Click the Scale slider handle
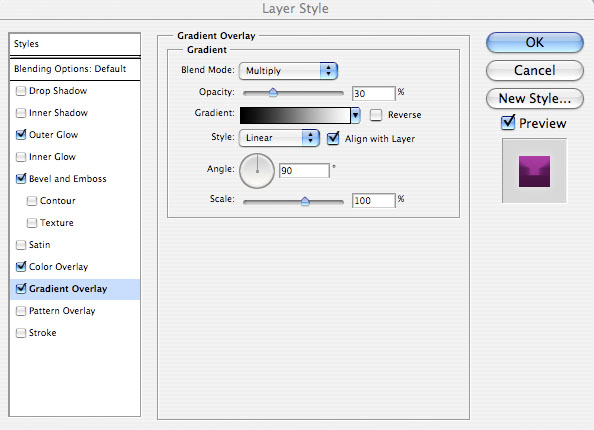The image size is (594, 430). coord(305,201)
